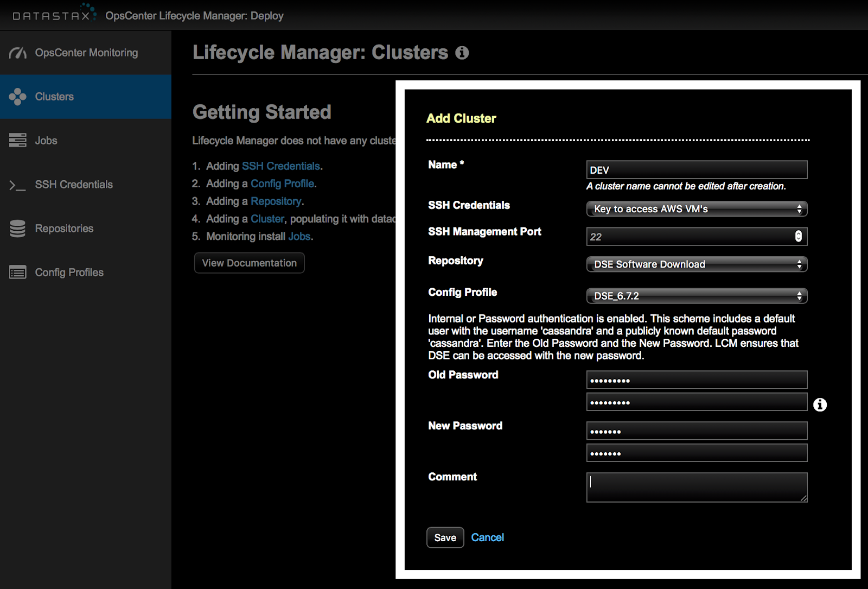The image size is (868, 589).
Task: Click the Comment text area resize handle
Action: [803, 498]
